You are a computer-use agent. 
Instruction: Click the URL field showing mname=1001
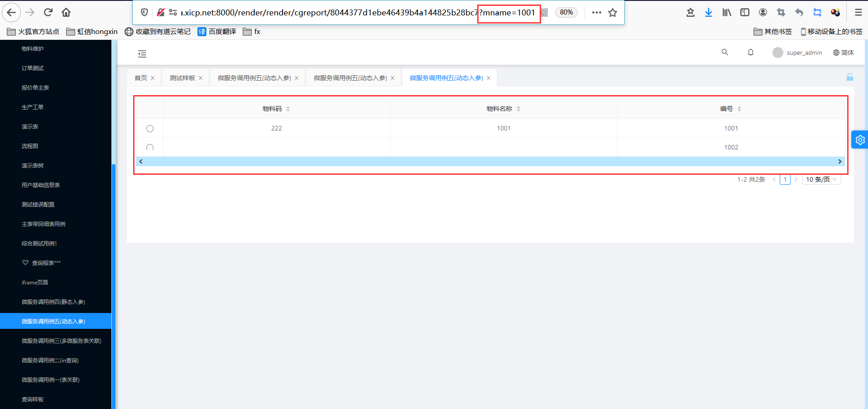pos(508,13)
